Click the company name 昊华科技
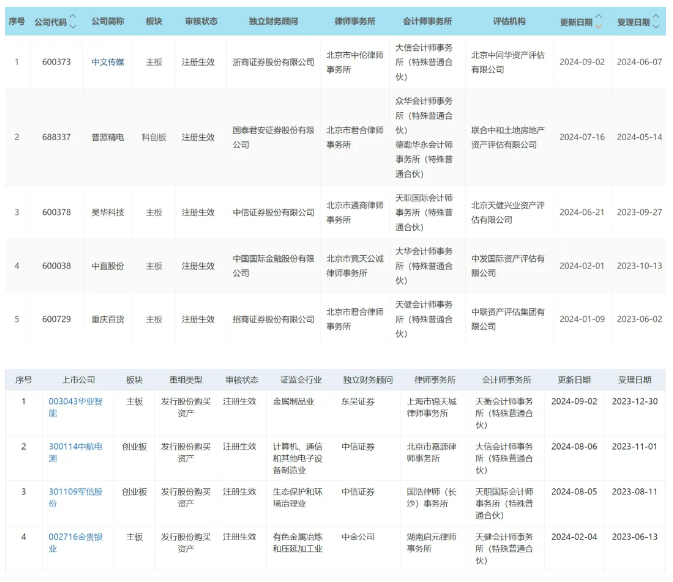Screen dimensions: 673x582 pos(108,212)
